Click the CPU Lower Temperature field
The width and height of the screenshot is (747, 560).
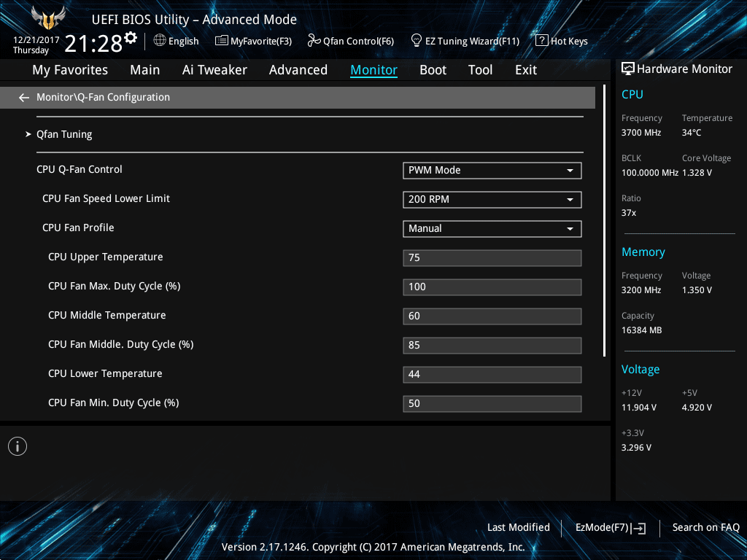coord(492,374)
